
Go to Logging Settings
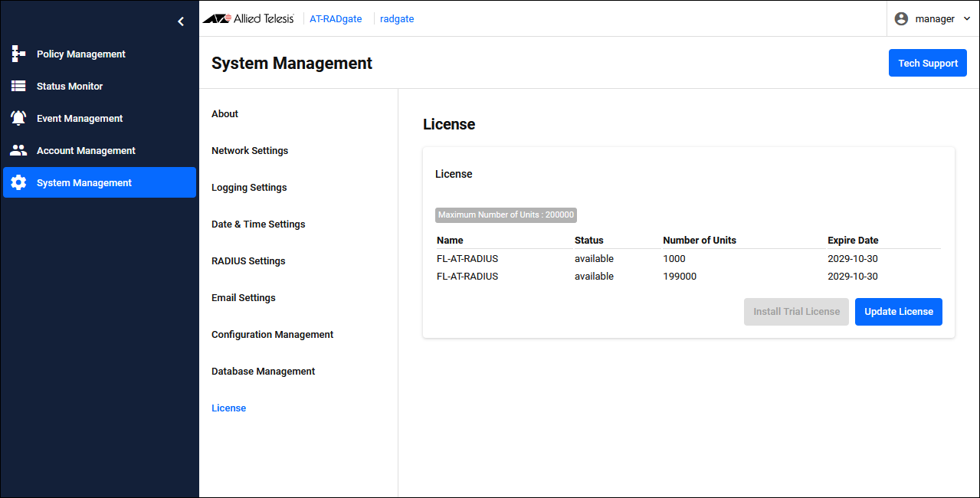(249, 188)
